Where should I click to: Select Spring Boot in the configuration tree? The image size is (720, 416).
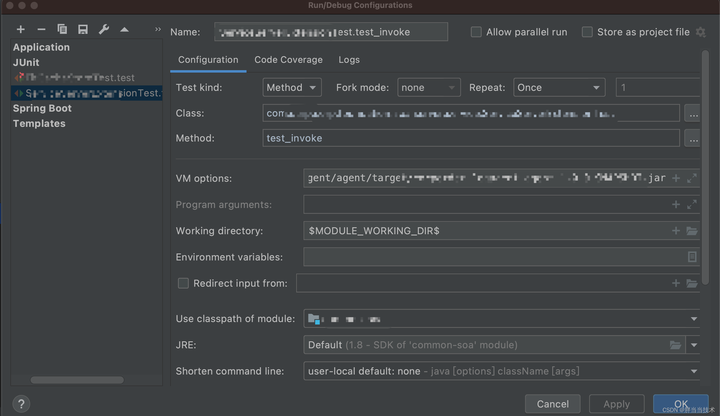pyautogui.click(x=42, y=108)
